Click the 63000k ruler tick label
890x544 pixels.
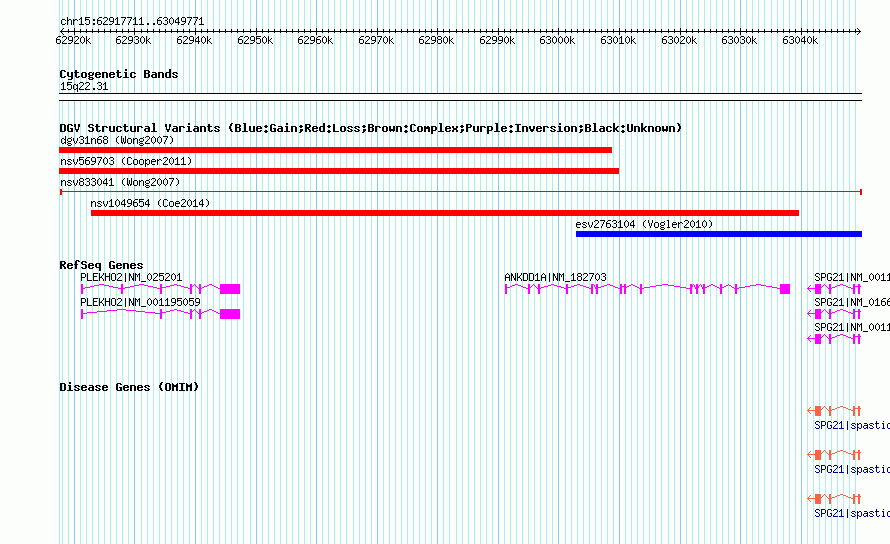(557, 40)
